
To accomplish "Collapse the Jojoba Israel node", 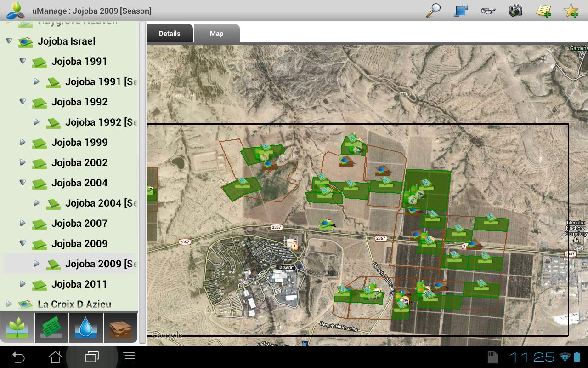I will [9, 41].
